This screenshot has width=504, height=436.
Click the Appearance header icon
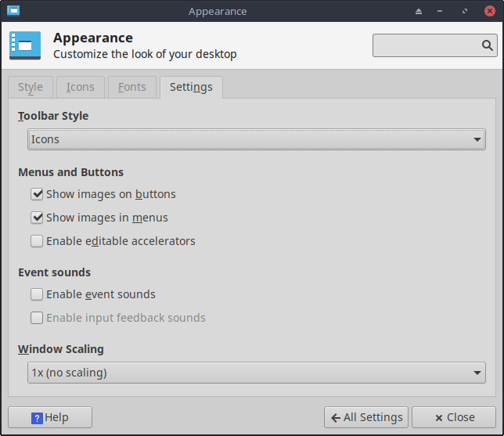[x=25, y=45]
